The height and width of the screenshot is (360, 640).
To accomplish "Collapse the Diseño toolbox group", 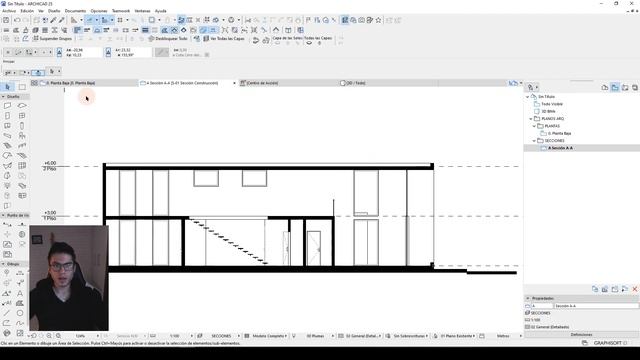I will click(3, 97).
